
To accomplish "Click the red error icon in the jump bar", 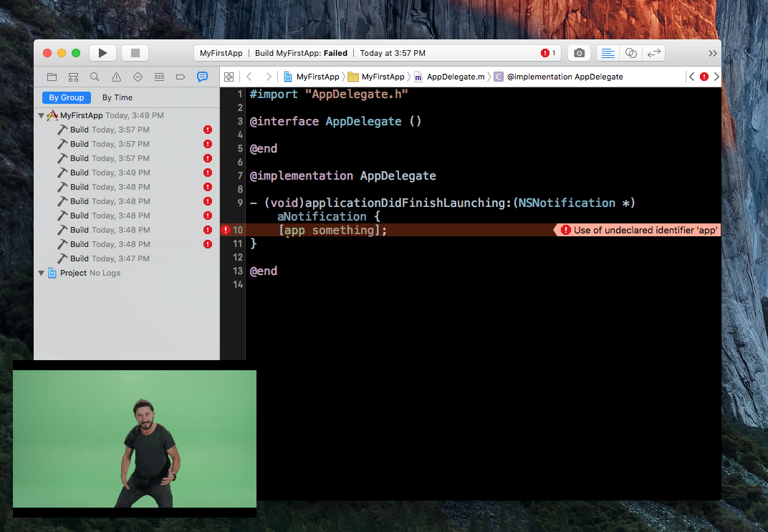I will pyautogui.click(x=704, y=77).
